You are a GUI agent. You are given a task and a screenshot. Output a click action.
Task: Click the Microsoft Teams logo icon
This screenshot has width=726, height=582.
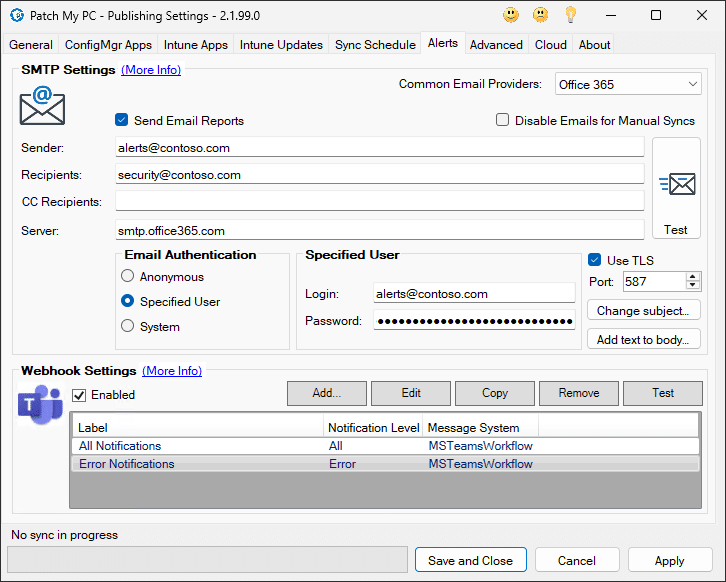[41, 404]
